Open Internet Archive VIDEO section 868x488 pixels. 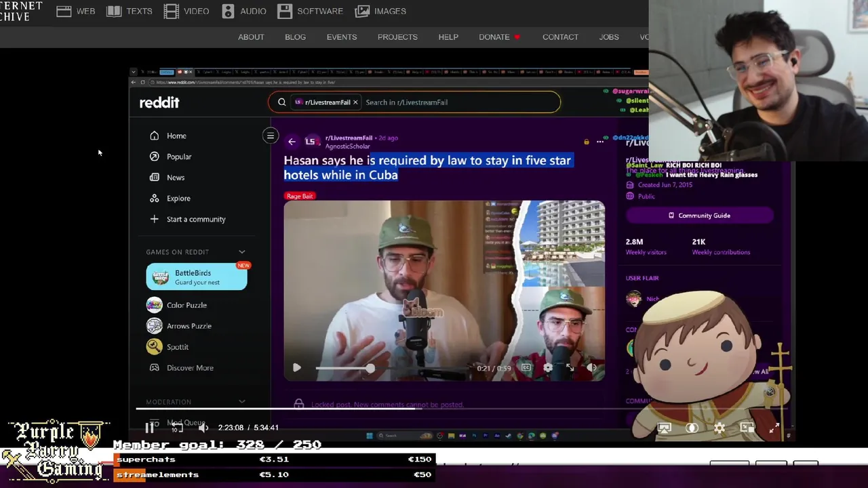[x=186, y=11]
